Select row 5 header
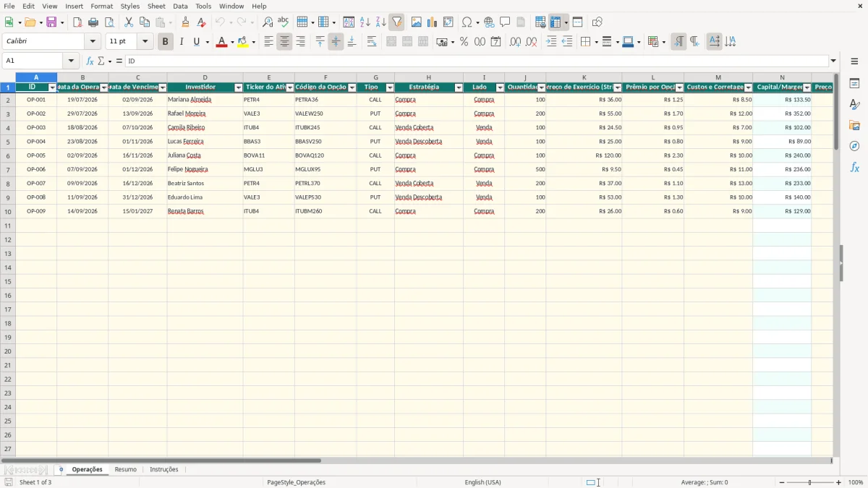The height and width of the screenshot is (488, 868). (x=8, y=142)
